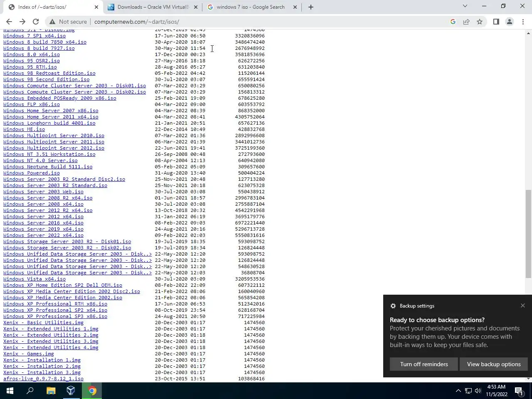
Task: Open Windows 95 OSR2.iso link
Action: [x=32, y=61]
